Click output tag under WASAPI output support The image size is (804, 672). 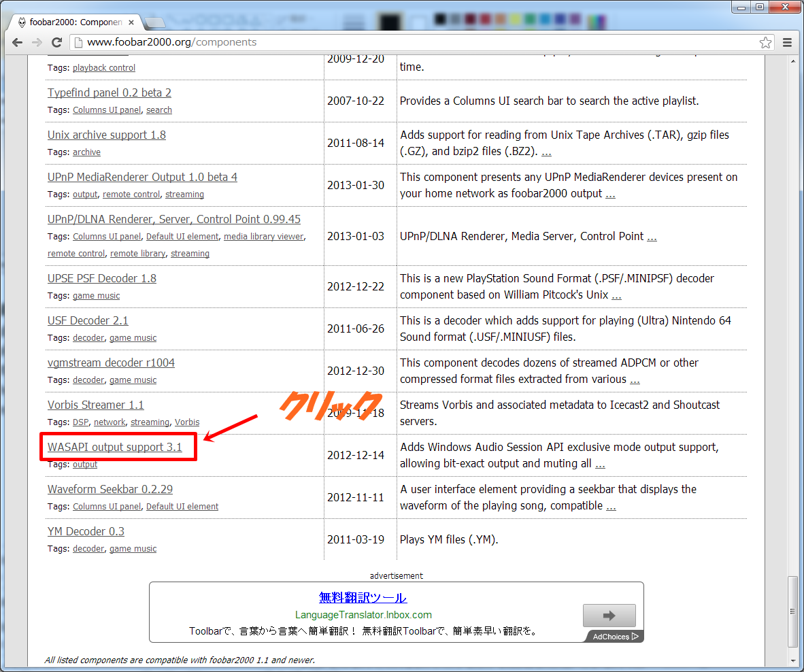point(85,464)
